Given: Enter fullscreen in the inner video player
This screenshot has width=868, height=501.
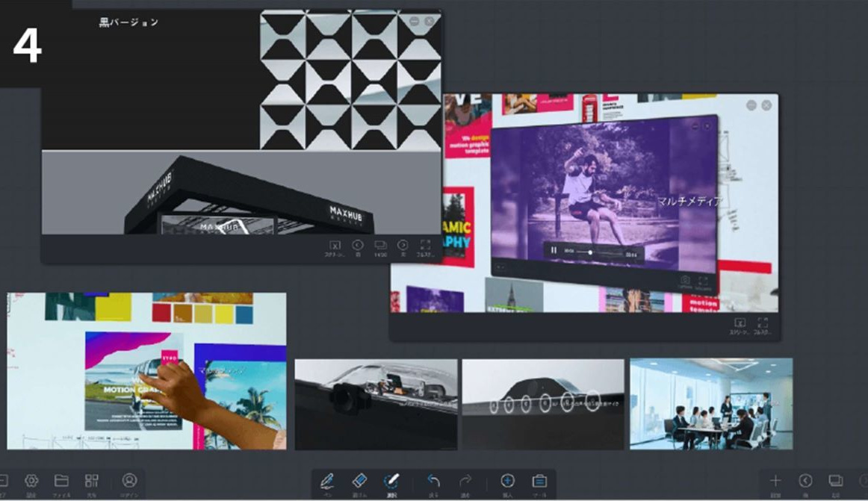Looking at the screenshot, I should 703,281.
